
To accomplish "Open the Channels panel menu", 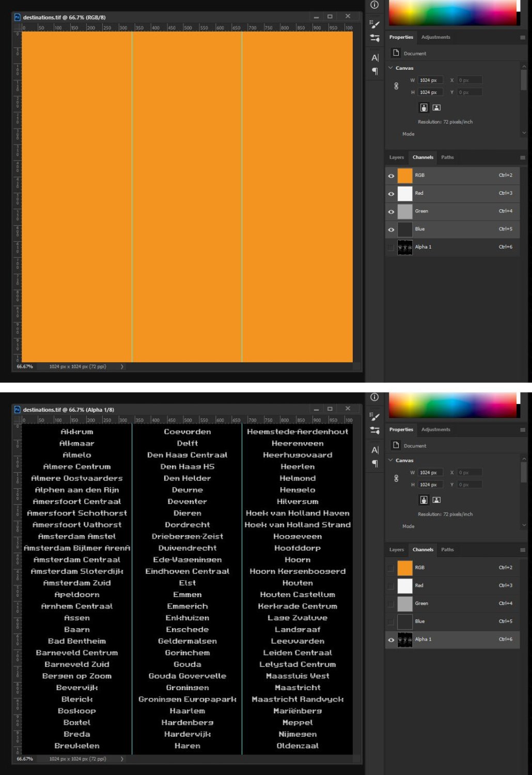I will [x=523, y=158].
